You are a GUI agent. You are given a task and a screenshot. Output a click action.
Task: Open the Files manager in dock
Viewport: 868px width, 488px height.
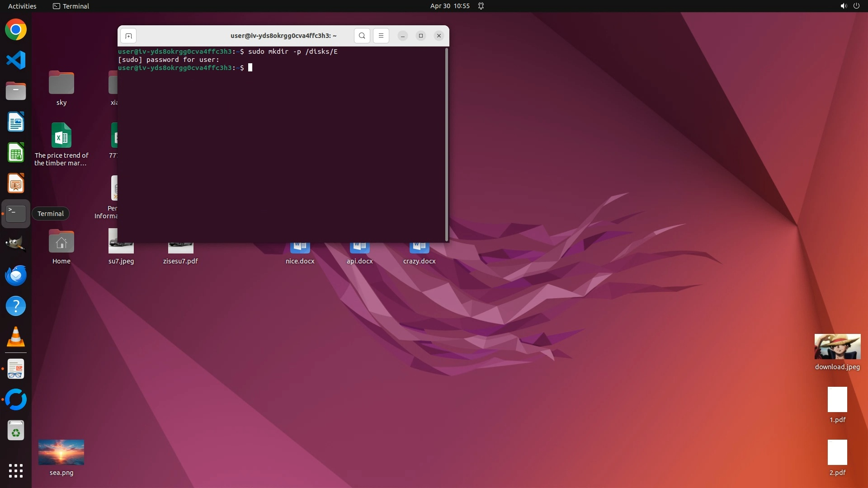pyautogui.click(x=16, y=91)
